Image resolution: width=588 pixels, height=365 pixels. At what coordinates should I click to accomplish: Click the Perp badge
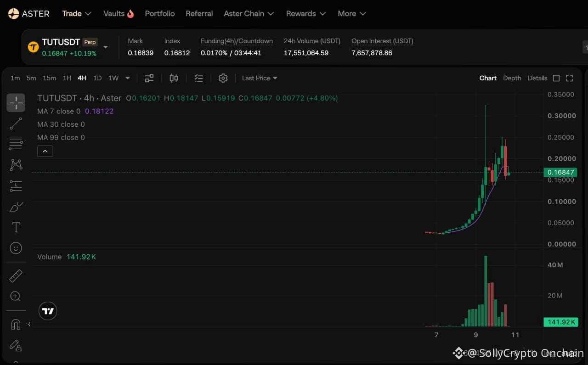point(90,42)
